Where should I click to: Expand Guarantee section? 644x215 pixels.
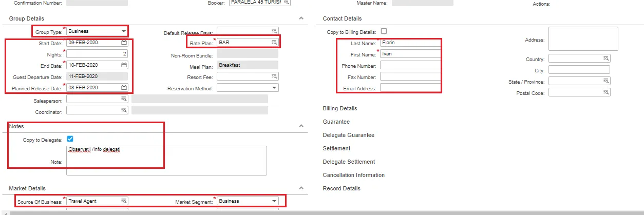point(336,122)
